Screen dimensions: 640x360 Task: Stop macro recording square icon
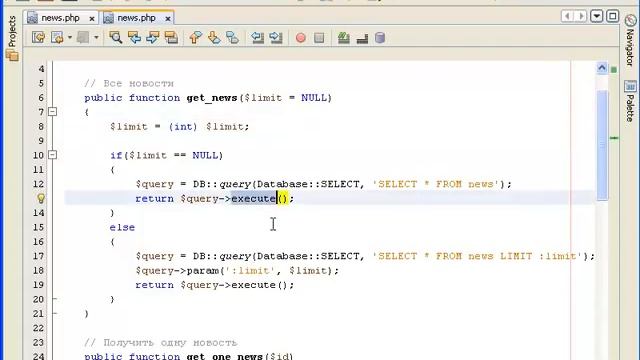point(319,38)
